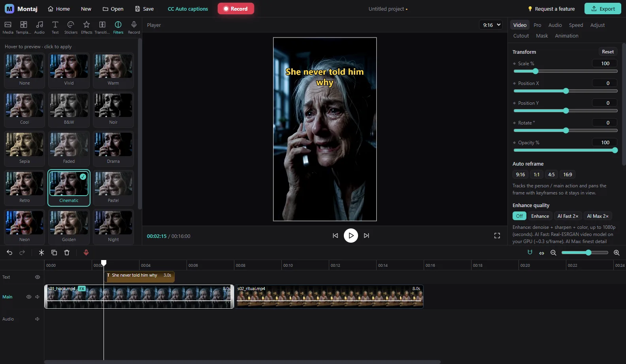Enter fullscreen player mode
Viewport: 626px width, 364px height.
497,236
